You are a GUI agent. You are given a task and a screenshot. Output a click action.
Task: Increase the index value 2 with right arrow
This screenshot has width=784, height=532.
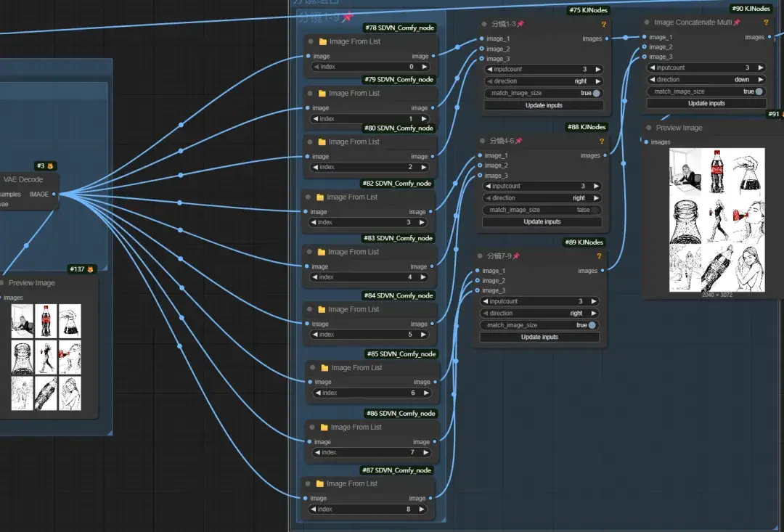coord(423,167)
